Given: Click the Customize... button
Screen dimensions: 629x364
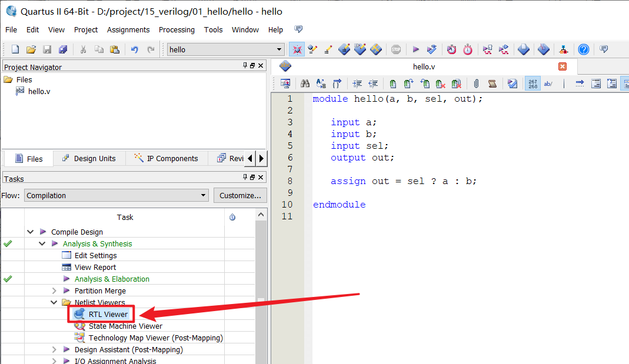Looking at the screenshot, I should coord(240,195).
